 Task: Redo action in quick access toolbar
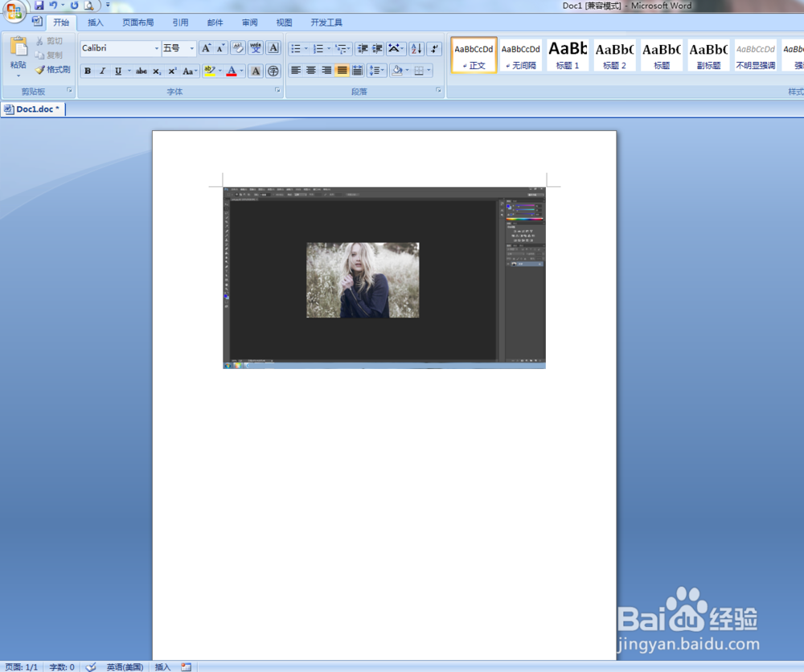click(x=74, y=6)
